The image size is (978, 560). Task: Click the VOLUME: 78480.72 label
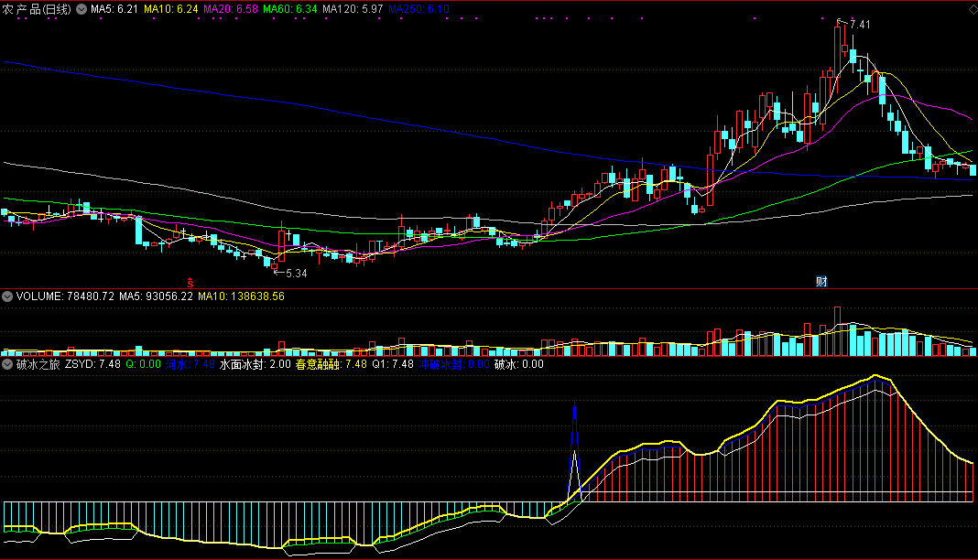click(66, 296)
